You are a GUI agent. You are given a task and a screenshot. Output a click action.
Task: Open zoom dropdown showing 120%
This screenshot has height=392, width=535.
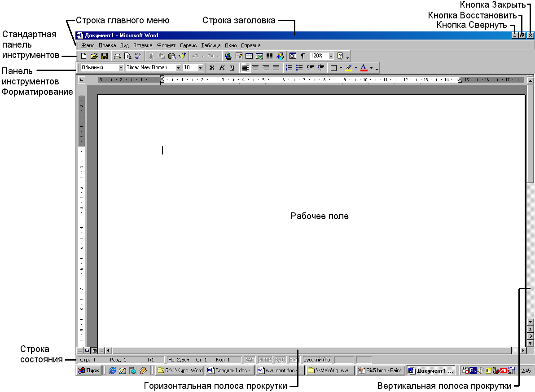click(331, 56)
